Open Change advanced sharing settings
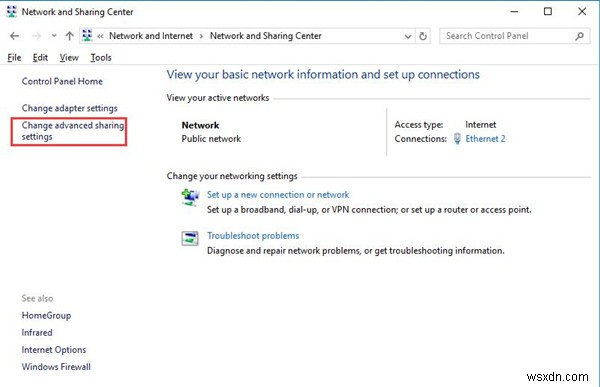The width and height of the screenshot is (600, 387). [73, 131]
